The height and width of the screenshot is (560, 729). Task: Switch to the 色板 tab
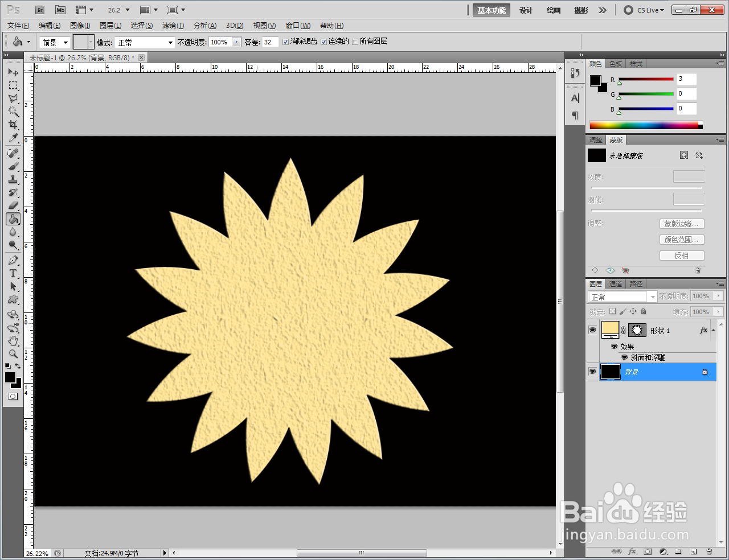[x=616, y=64]
